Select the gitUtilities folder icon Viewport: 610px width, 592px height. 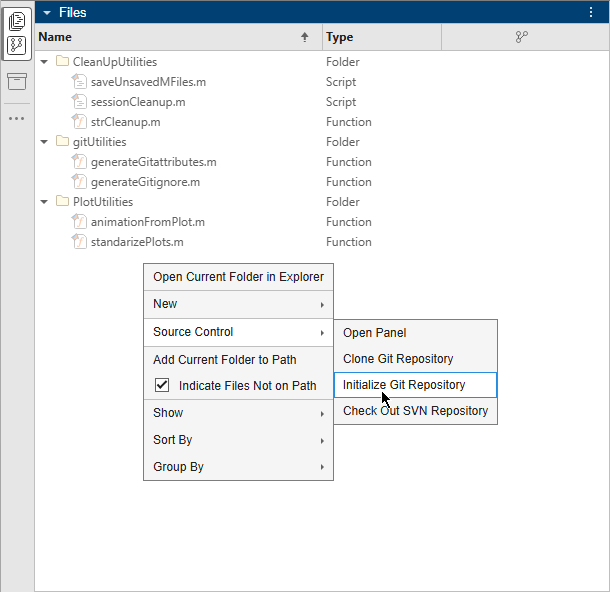coord(62,141)
